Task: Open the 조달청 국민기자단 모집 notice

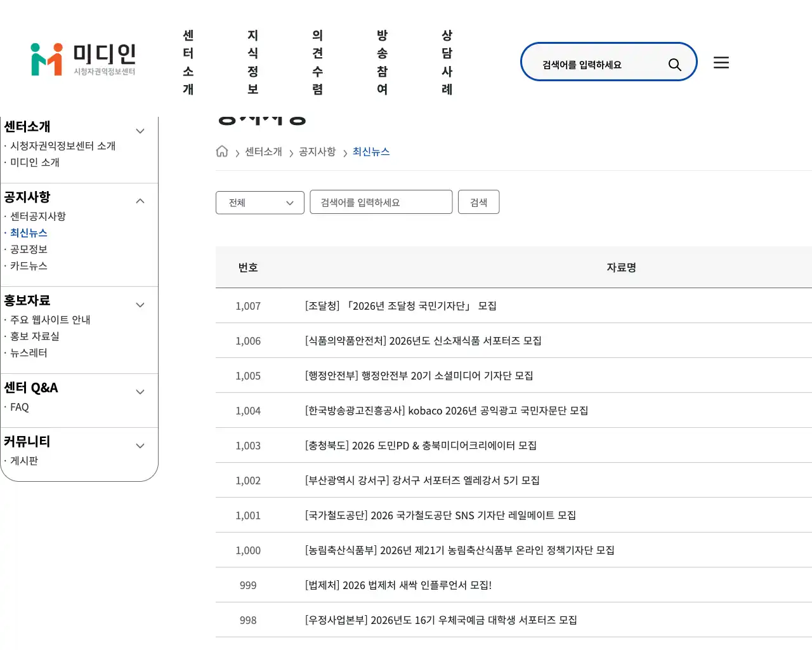Action: click(x=400, y=305)
